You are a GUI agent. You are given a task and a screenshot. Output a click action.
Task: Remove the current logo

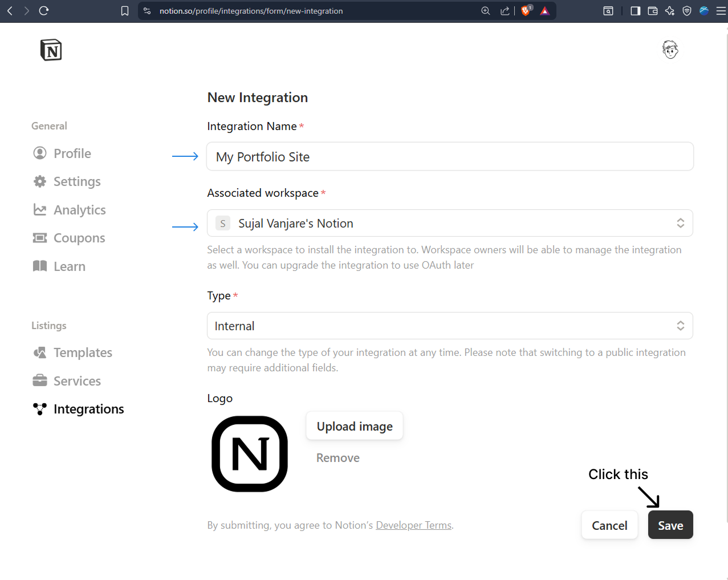pyautogui.click(x=338, y=458)
